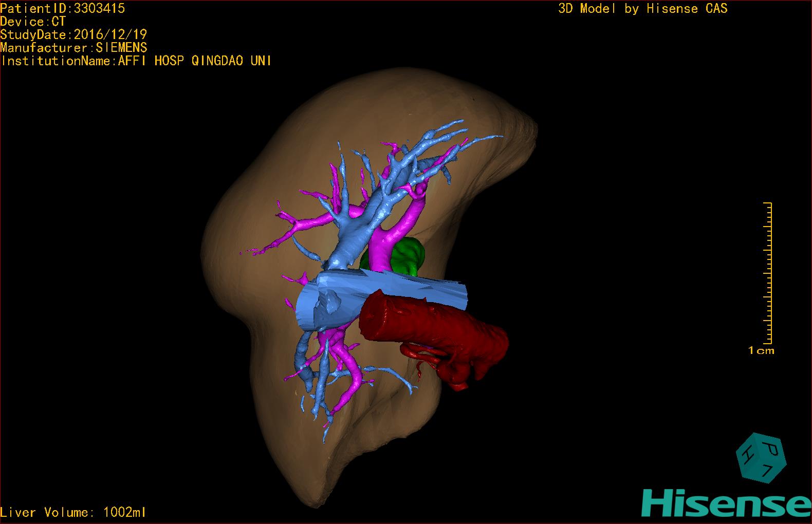The image size is (812, 524).
Task: Click the 1 cm scale label
Action: pos(761,350)
